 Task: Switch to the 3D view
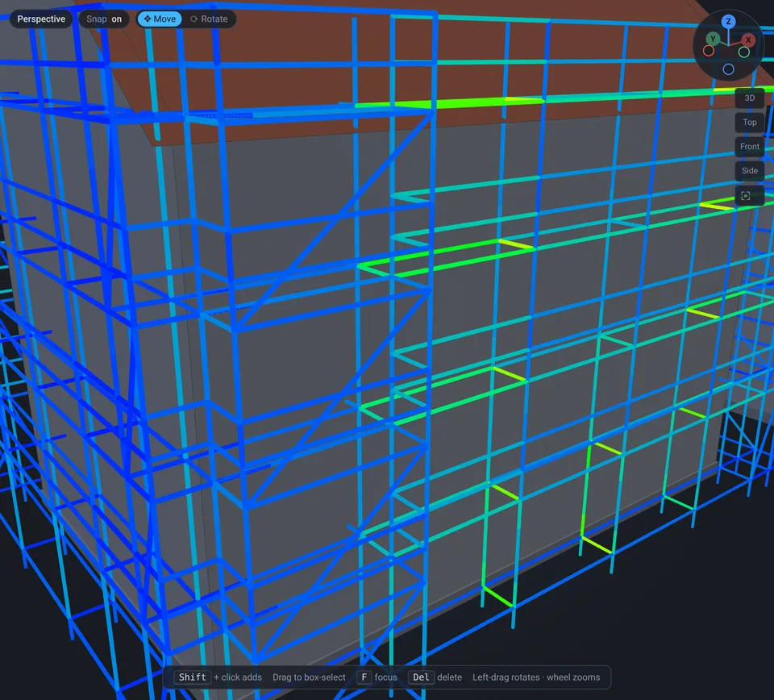[749, 98]
